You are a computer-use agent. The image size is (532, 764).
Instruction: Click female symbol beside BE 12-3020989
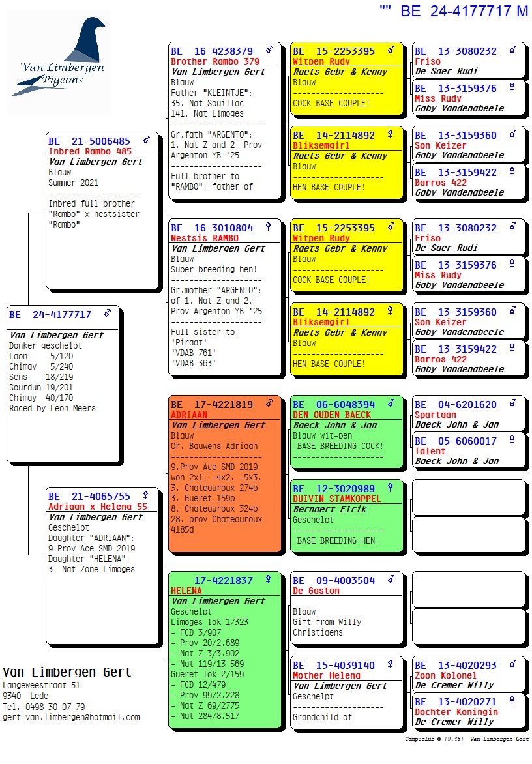391,488
